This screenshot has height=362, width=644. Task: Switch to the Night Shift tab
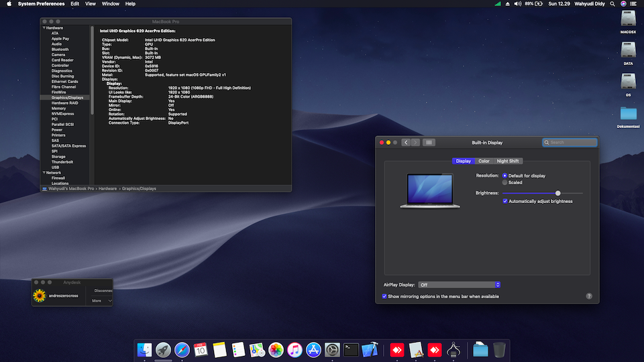pyautogui.click(x=507, y=161)
